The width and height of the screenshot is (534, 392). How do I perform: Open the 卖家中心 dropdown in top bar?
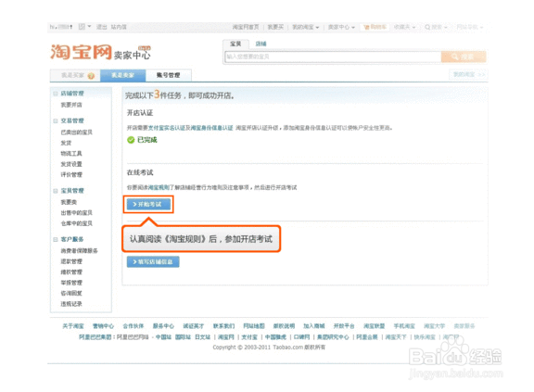[x=341, y=27]
